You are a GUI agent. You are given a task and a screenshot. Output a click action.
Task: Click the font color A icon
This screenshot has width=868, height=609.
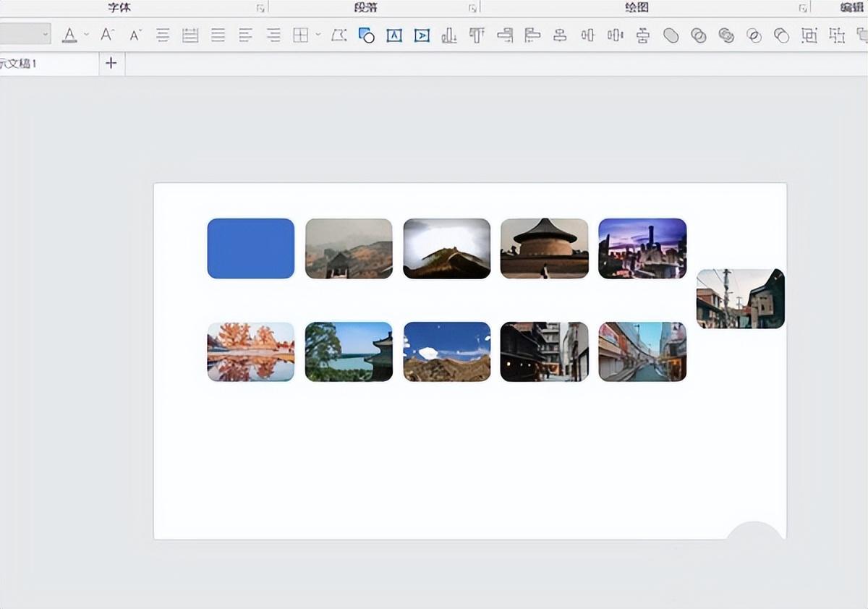(69, 35)
